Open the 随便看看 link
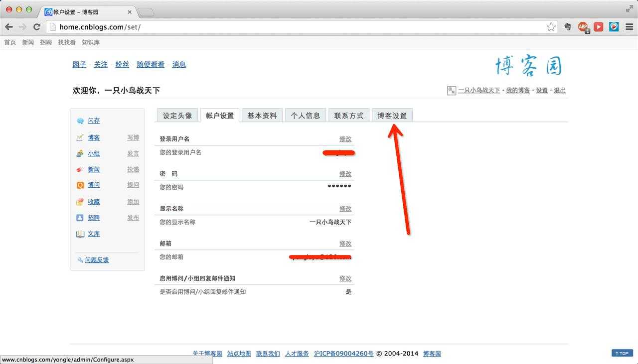The image size is (638, 364). click(x=151, y=65)
